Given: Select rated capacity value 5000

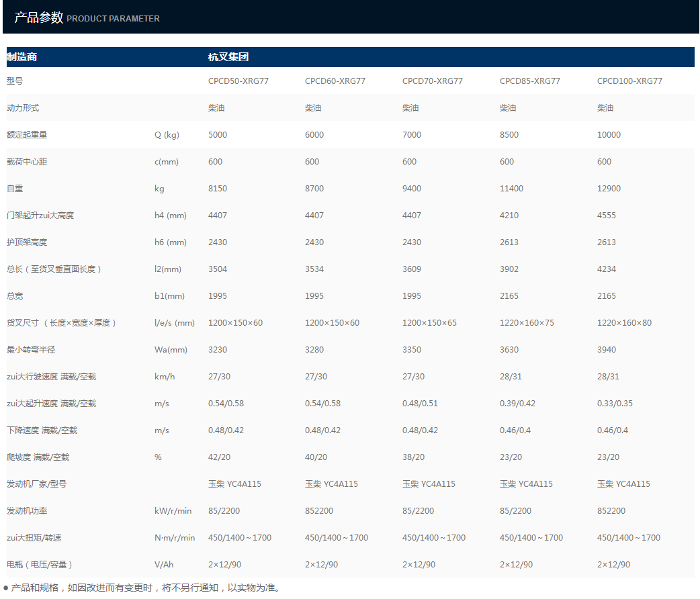Looking at the screenshot, I should pyautogui.click(x=218, y=135).
